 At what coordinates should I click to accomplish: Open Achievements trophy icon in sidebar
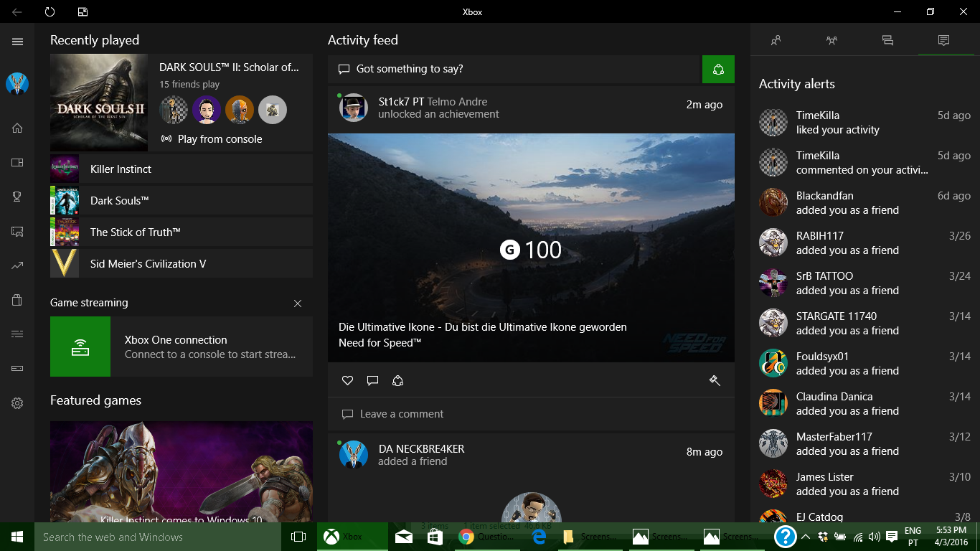[17, 197]
